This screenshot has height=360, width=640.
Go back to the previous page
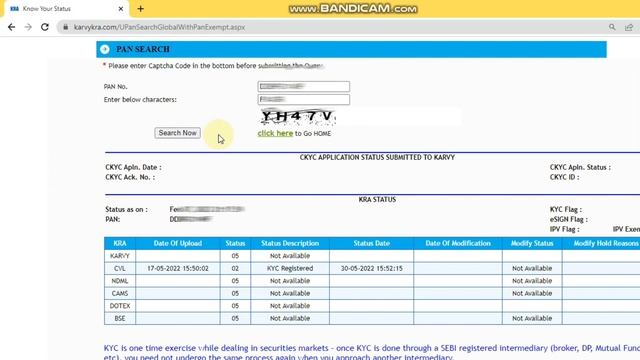(11, 27)
